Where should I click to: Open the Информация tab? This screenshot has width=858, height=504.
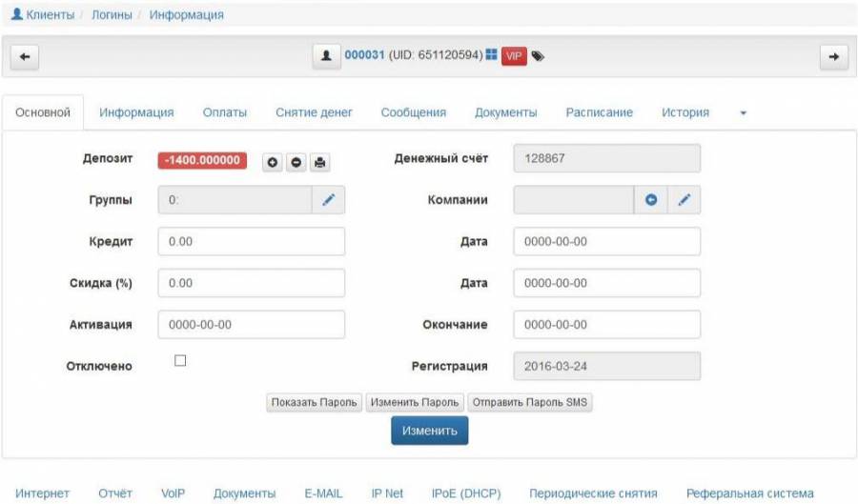136,112
